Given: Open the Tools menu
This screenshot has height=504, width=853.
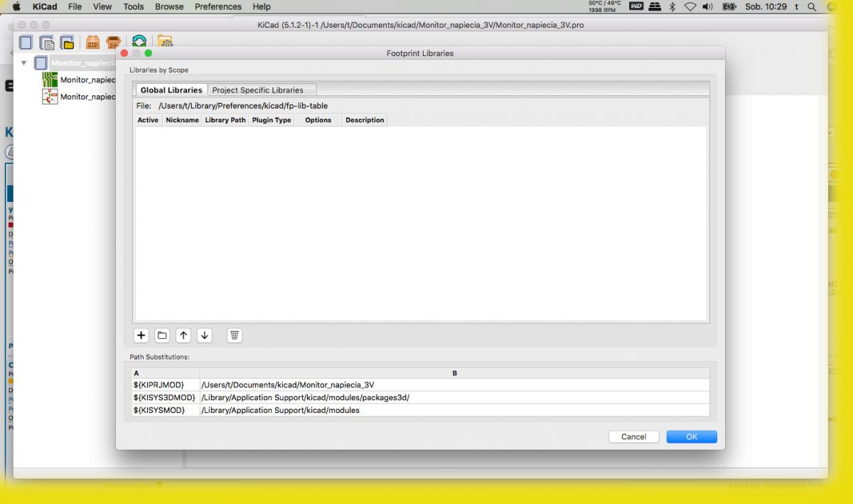Looking at the screenshot, I should coord(134,6).
